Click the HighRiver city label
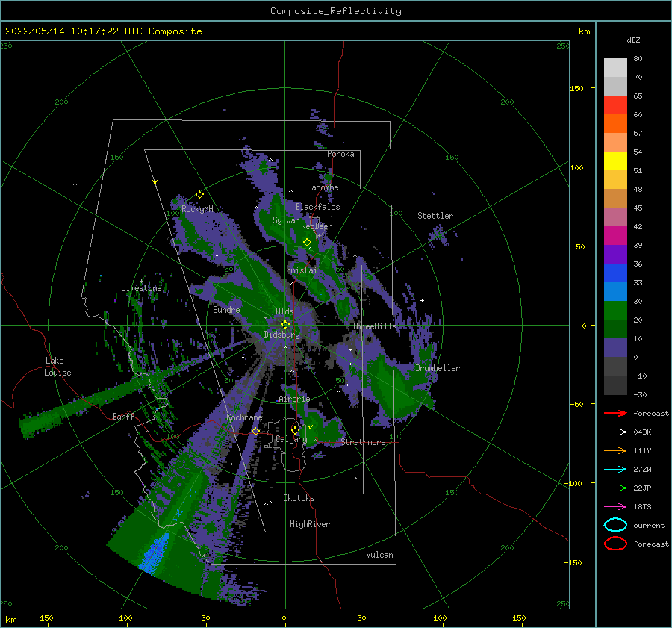The width and height of the screenshot is (672, 628). (310, 524)
